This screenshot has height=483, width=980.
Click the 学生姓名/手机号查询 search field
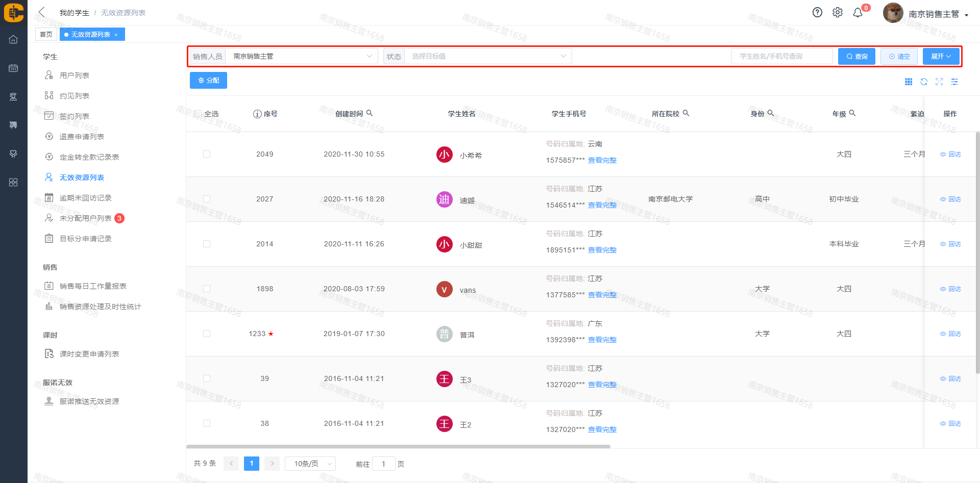click(782, 56)
